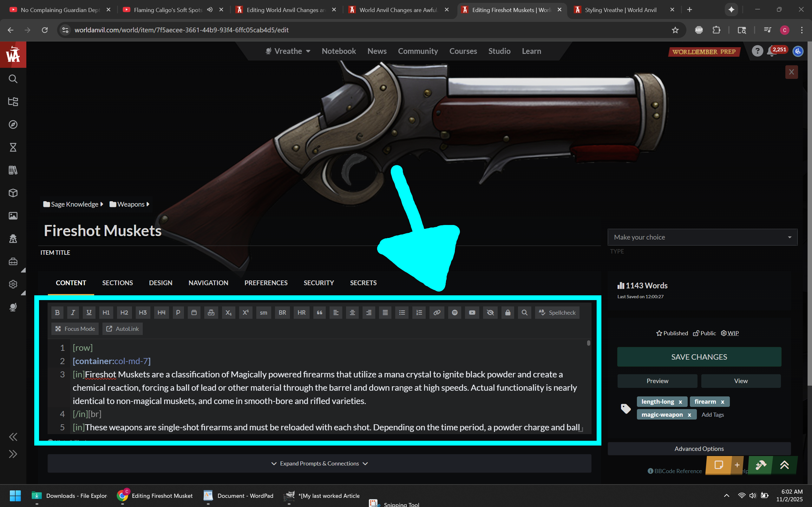Viewport: 812px width, 507px height.
Task: Insert a Spotify embed from the toolbar
Action: coord(455,312)
